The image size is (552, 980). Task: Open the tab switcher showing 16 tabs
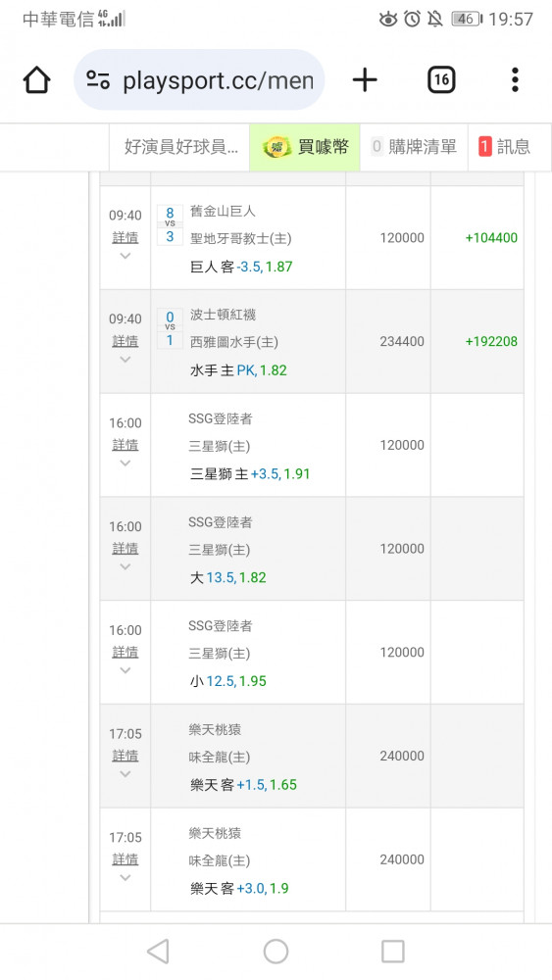pyautogui.click(x=441, y=80)
